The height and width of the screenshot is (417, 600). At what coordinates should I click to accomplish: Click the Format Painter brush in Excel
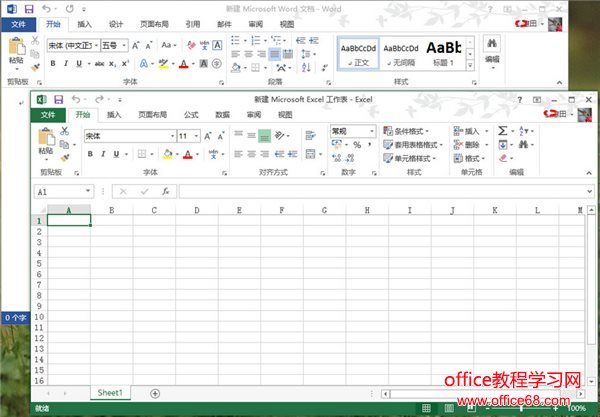pyautogui.click(x=65, y=158)
